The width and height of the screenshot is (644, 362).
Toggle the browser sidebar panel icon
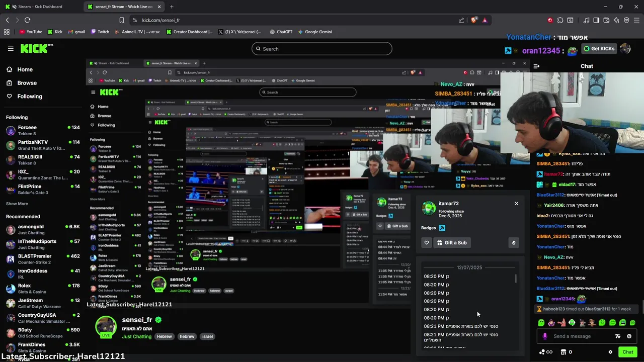[596, 20]
